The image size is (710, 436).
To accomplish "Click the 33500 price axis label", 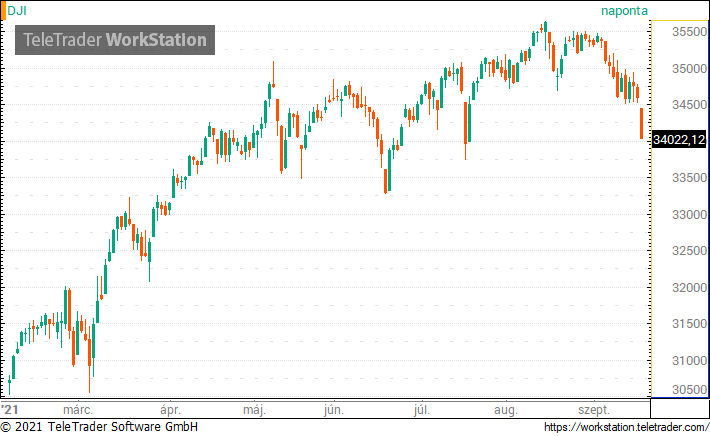I will (x=689, y=178).
